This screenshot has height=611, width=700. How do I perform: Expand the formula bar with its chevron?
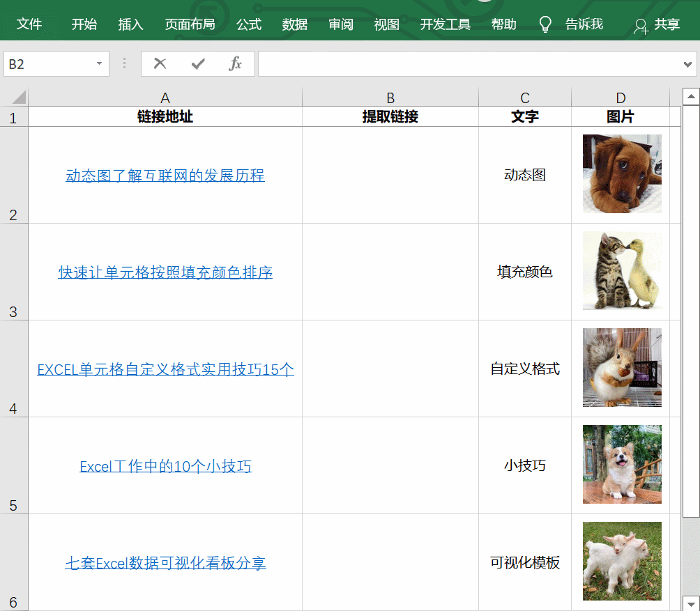coord(686,63)
